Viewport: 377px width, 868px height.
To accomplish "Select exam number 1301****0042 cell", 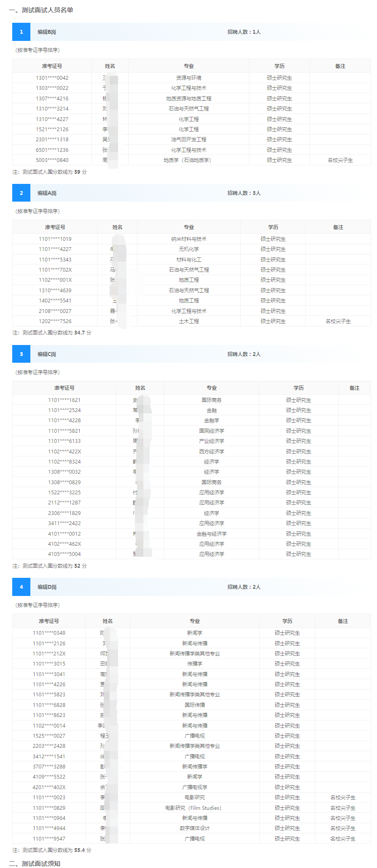I will tap(52, 78).
